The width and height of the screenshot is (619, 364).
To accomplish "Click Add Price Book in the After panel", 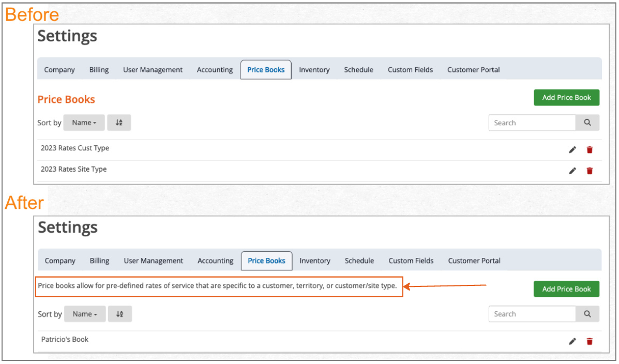I will click(x=566, y=289).
